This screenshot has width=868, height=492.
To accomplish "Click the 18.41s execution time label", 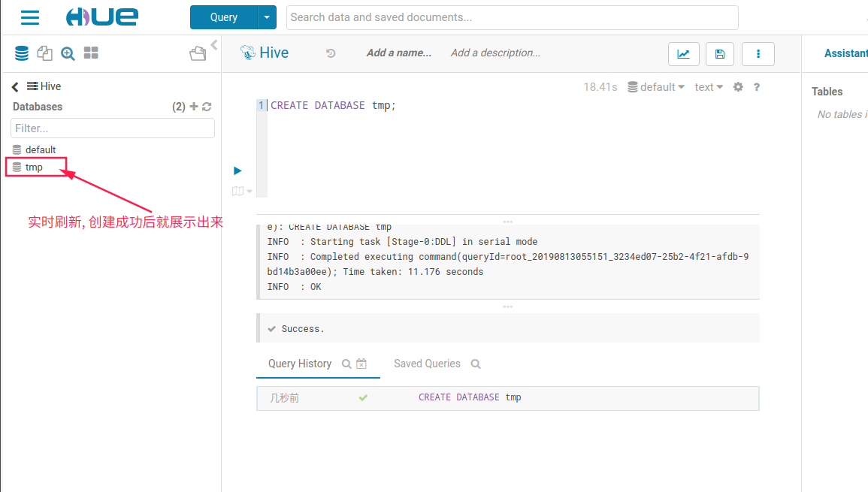I will coord(600,87).
